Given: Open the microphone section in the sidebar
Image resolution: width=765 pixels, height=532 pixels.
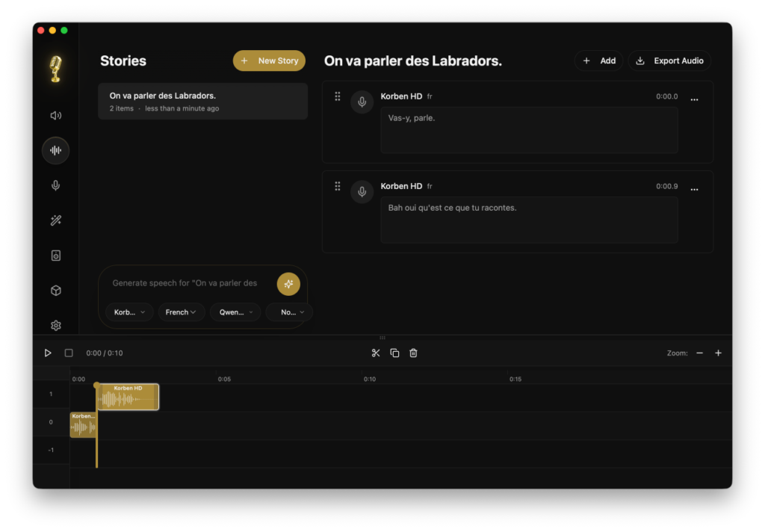Looking at the screenshot, I should (x=55, y=186).
